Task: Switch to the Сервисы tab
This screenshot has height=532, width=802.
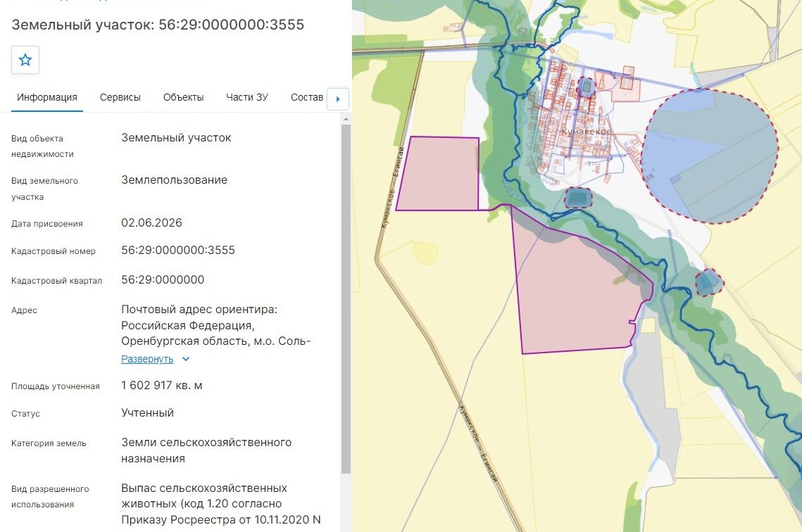Action: coord(120,97)
